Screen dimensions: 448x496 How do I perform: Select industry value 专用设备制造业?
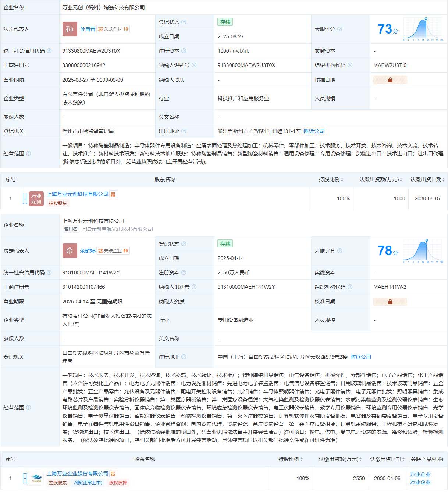click(235, 320)
